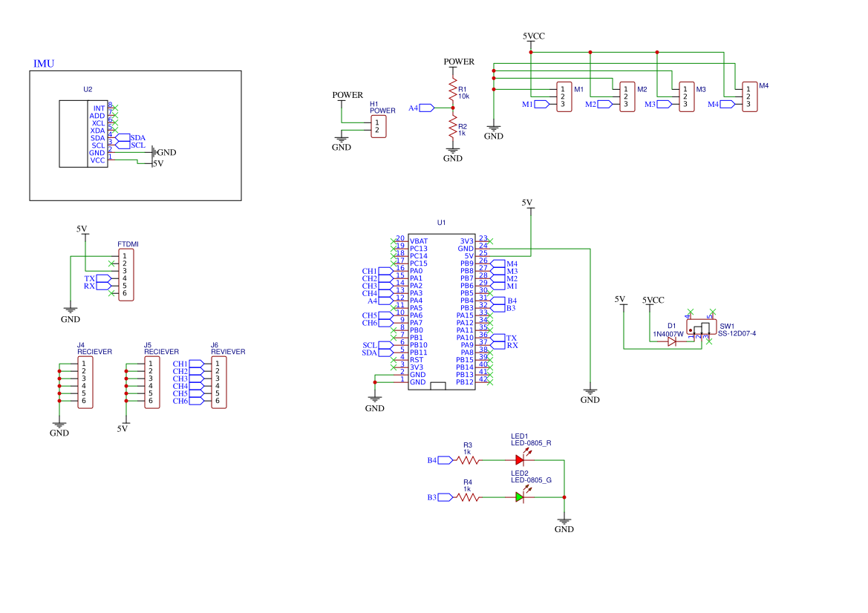Select the 5VCC power label above motor connectors
This screenshot has height=613, width=868.
(534, 36)
